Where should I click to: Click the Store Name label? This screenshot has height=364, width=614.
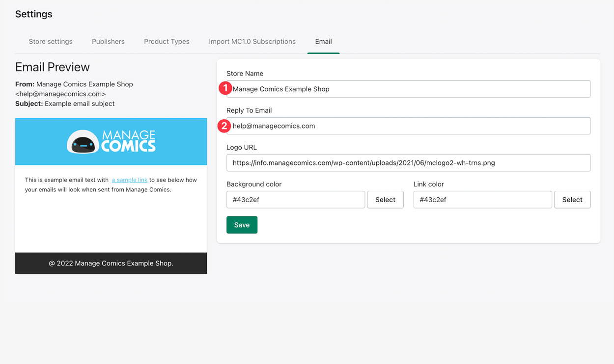point(245,74)
